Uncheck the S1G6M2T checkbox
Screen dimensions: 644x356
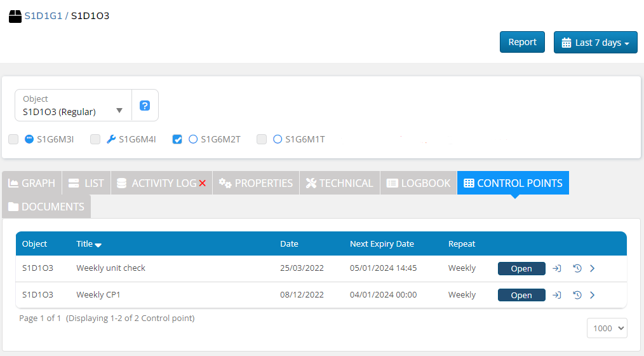[x=177, y=139]
